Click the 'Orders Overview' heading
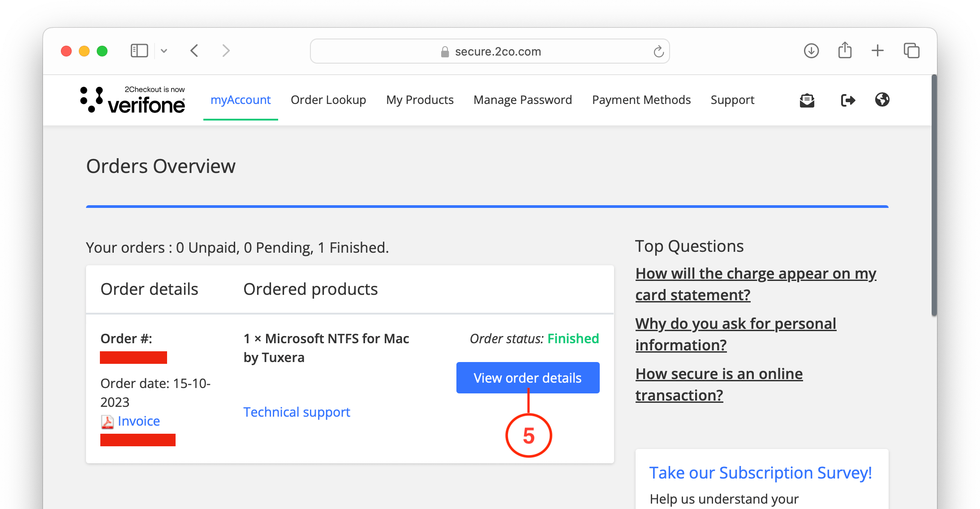The width and height of the screenshot is (980, 509). pyautogui.click(x=161, y=166)
